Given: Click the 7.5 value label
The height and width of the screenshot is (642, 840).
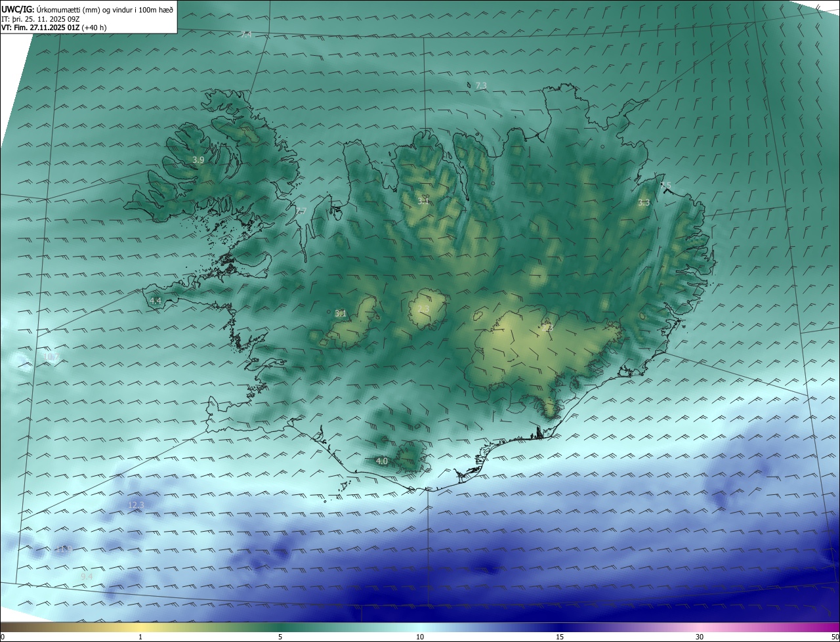Looking at the screenshot, I should point(665,186).
